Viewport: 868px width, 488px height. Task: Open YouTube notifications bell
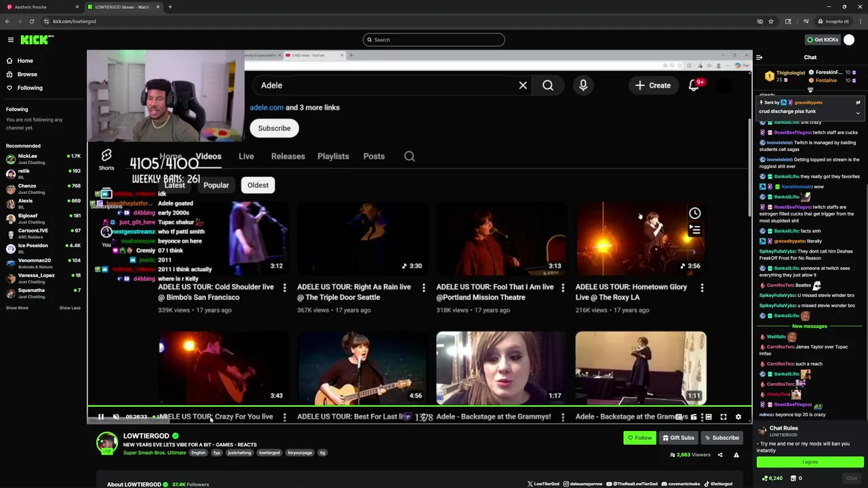tap(694, 85)
